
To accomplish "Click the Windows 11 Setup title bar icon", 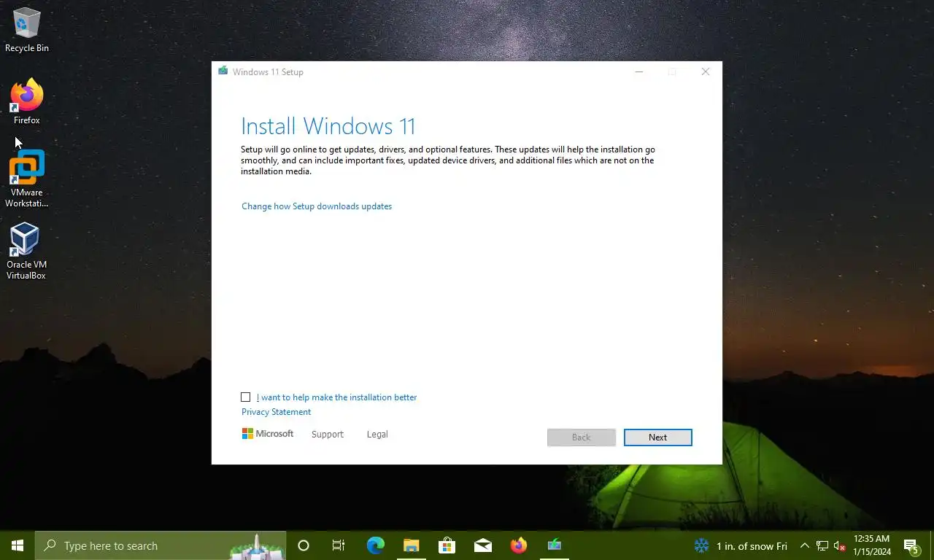I will [x=223, y=71].
